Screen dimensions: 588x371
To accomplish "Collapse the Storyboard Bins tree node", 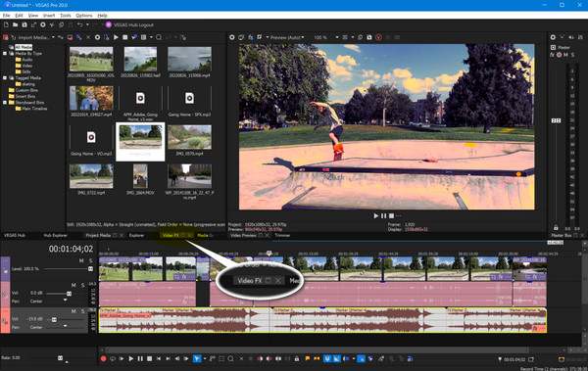I will click(5, 103).
